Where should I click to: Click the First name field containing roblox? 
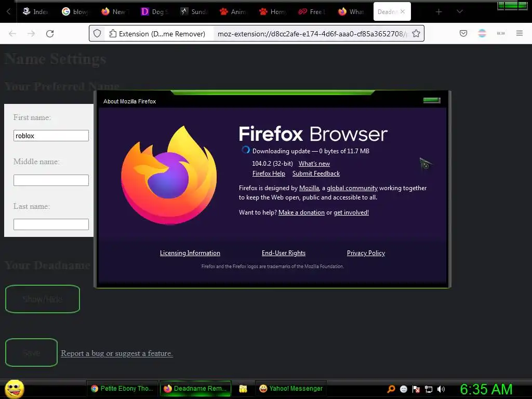(51, 136)
